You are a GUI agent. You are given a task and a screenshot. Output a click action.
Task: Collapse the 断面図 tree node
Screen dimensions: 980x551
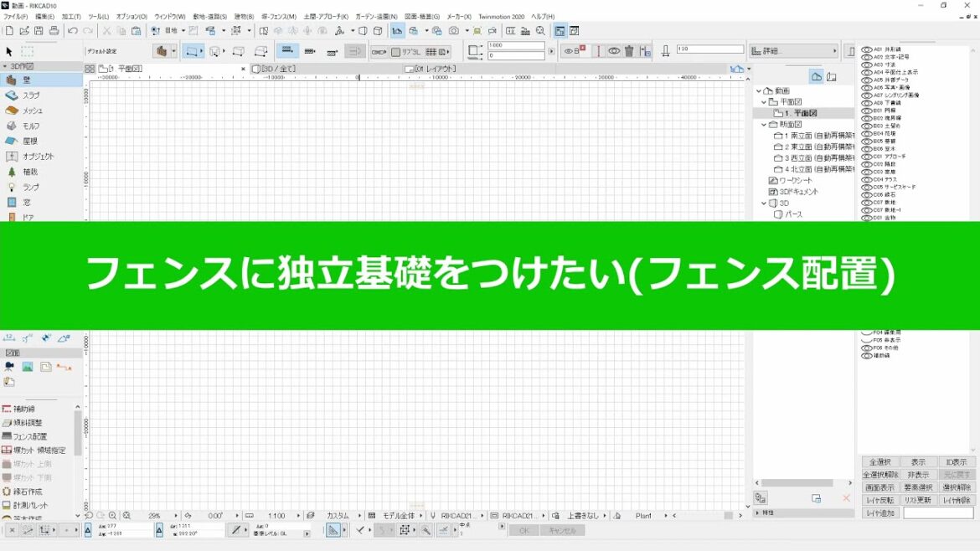click(764, 124)
